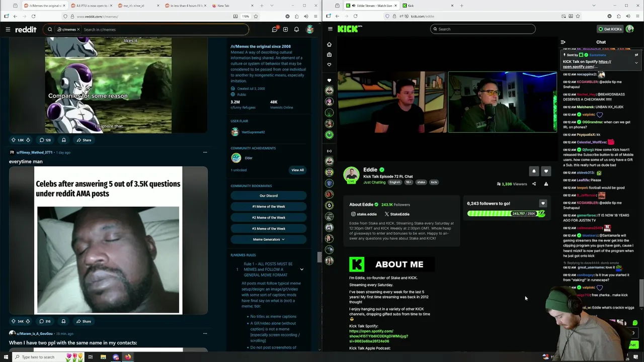The height and width of the screenshot is (362, 644).
Task: Open user u/Flimsy_Method_3771 profile
Action: point(34,152)
